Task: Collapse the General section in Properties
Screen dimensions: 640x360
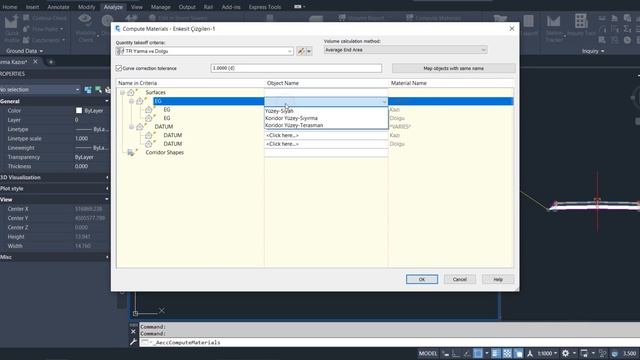Action: (x=107, y=101)
